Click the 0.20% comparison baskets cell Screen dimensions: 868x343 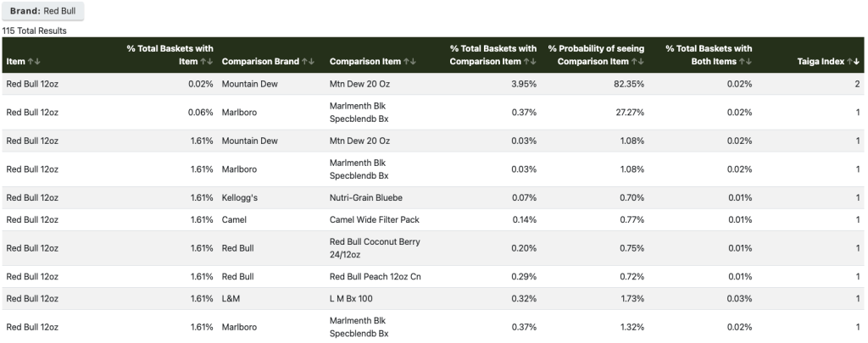(x=524, y=248)
